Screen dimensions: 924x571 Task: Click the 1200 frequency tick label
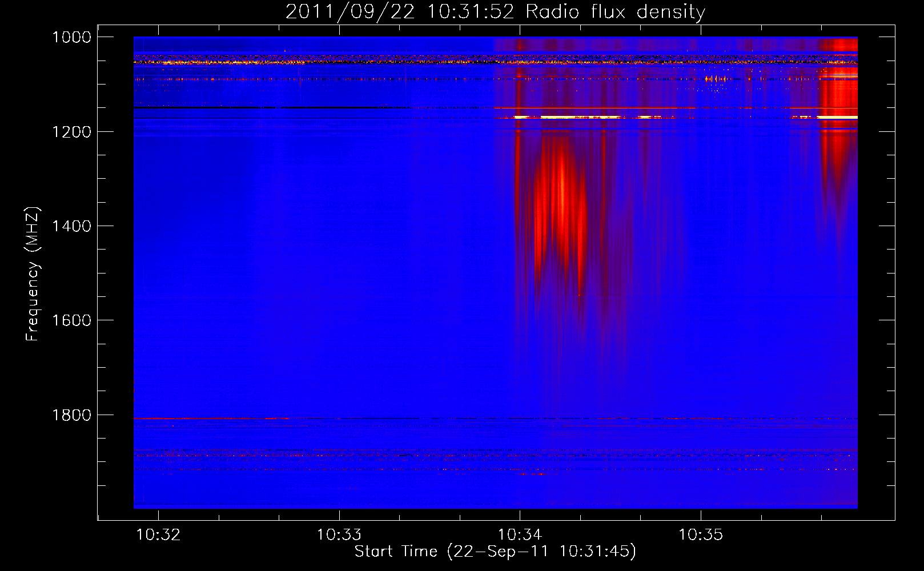(71, 131)
